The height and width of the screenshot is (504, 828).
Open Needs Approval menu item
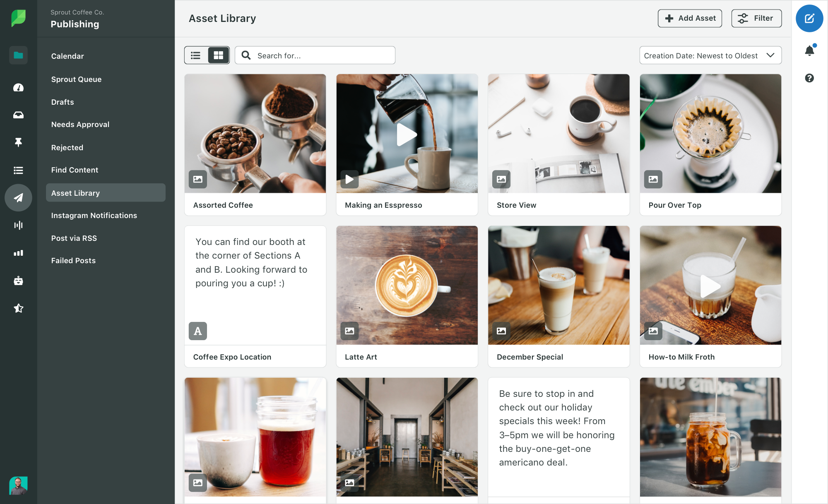coord(80,124)
